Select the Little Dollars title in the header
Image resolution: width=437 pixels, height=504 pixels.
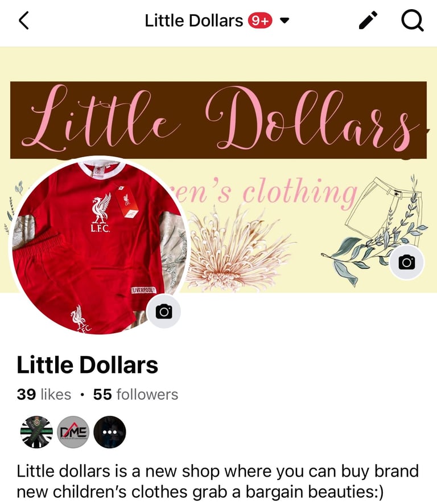[193, 21]
